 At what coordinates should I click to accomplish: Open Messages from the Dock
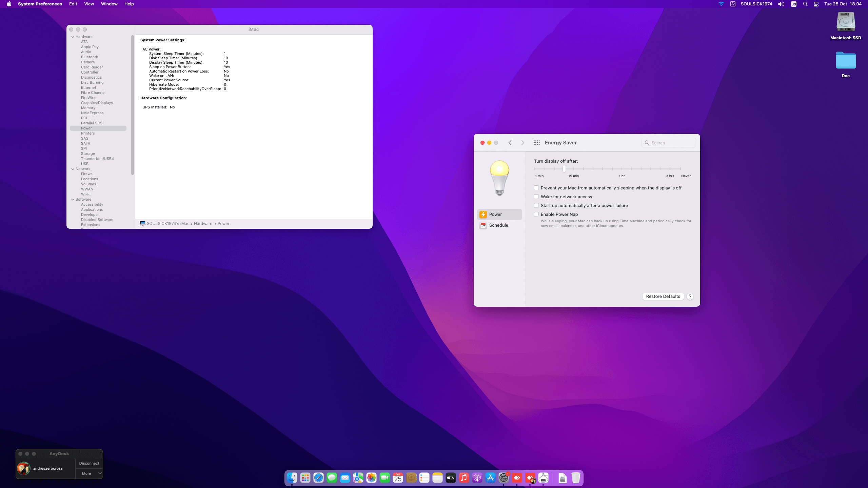(332, 478)
